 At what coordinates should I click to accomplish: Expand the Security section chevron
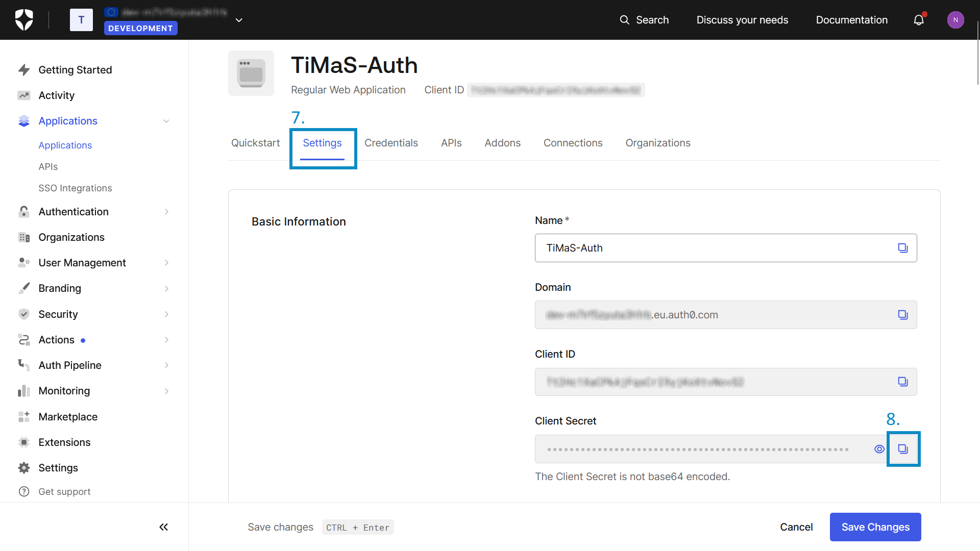click(166, 314)
